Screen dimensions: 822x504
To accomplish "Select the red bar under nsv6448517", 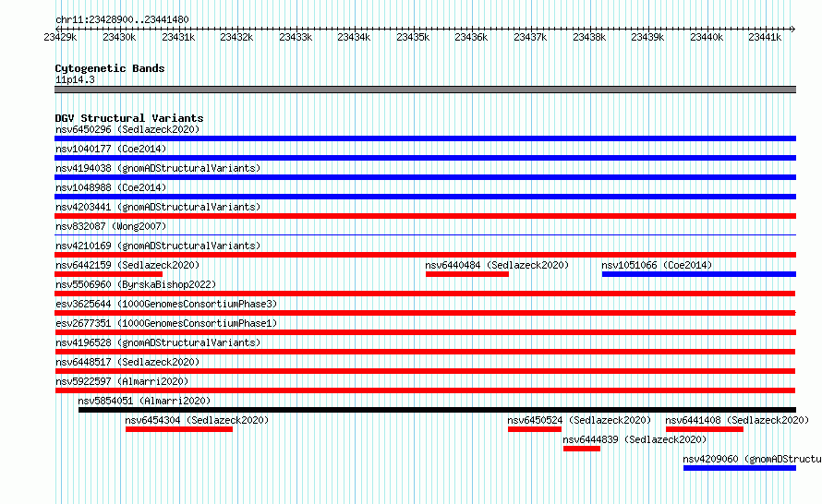I will tap(425, 371).
